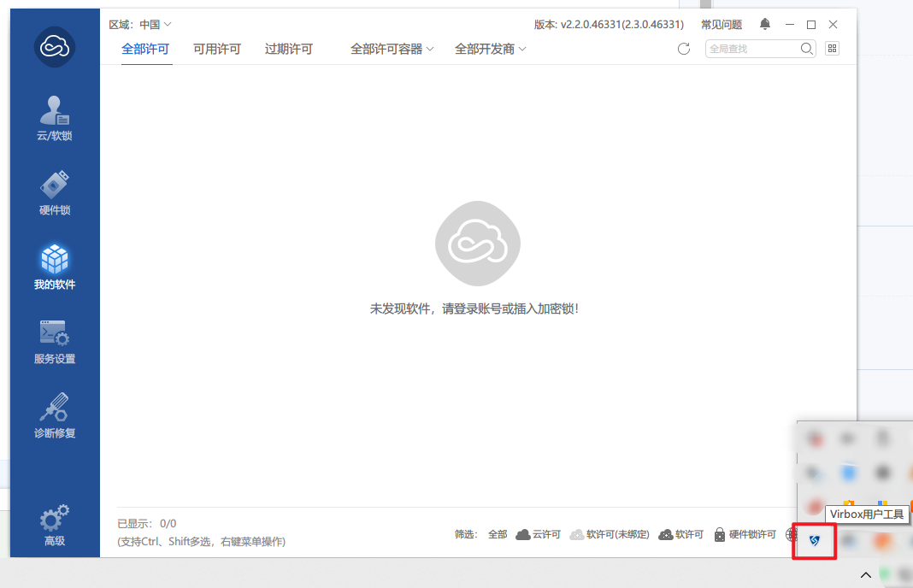The height and width of the screenshot is (588, 913).
Task: Click the Virbox tray icon
Action: (x=814, y=541)
